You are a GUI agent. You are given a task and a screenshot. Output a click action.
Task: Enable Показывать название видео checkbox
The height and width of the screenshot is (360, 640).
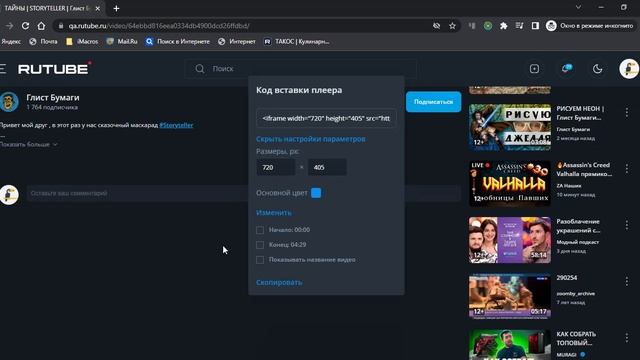point(260,260)
